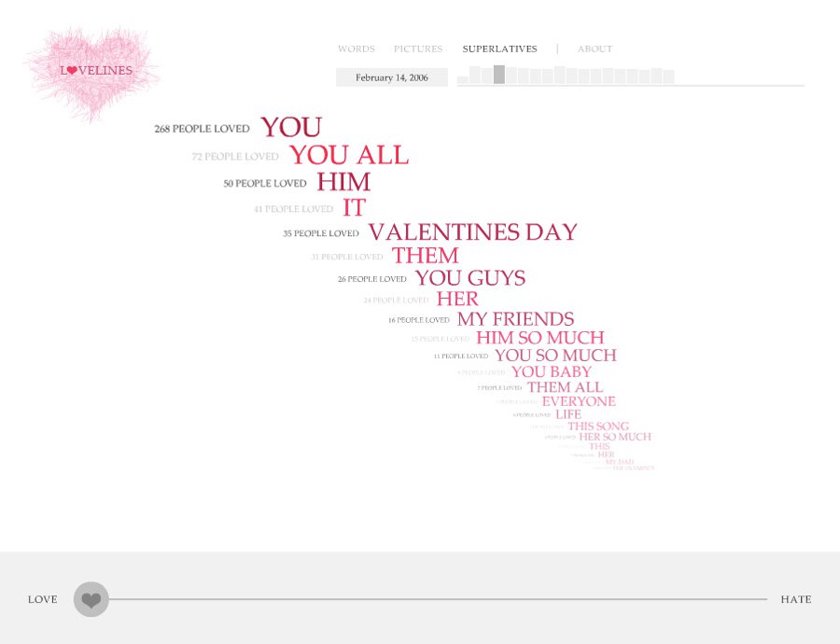Select the highlighted dark bar in date histogram
Viewport: 840px width, 644px height.
click(499, 75)
